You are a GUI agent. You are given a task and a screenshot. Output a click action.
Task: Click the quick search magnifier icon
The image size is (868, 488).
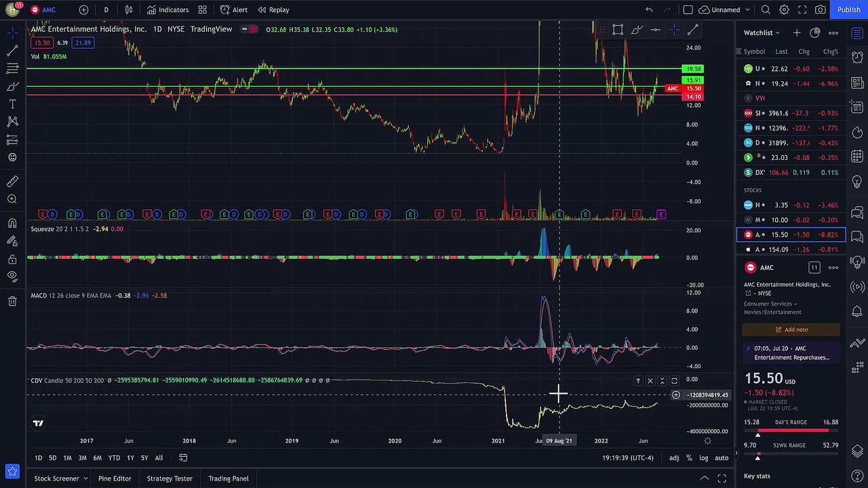(766, 10)
